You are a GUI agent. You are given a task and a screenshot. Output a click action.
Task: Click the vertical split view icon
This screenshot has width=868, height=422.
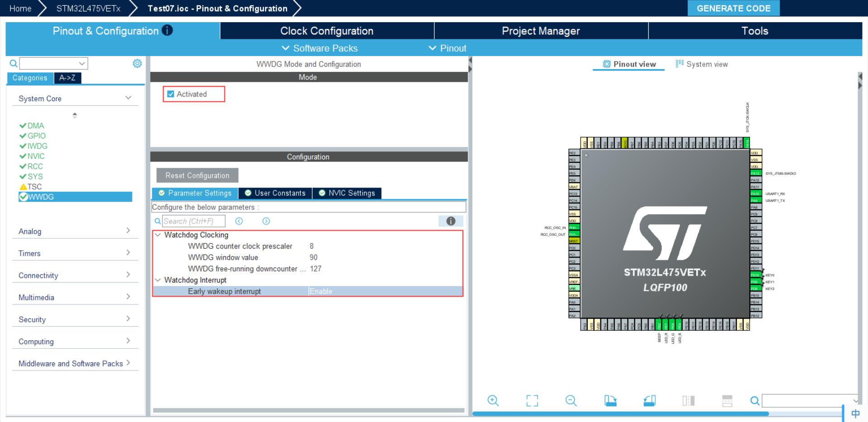689,401
